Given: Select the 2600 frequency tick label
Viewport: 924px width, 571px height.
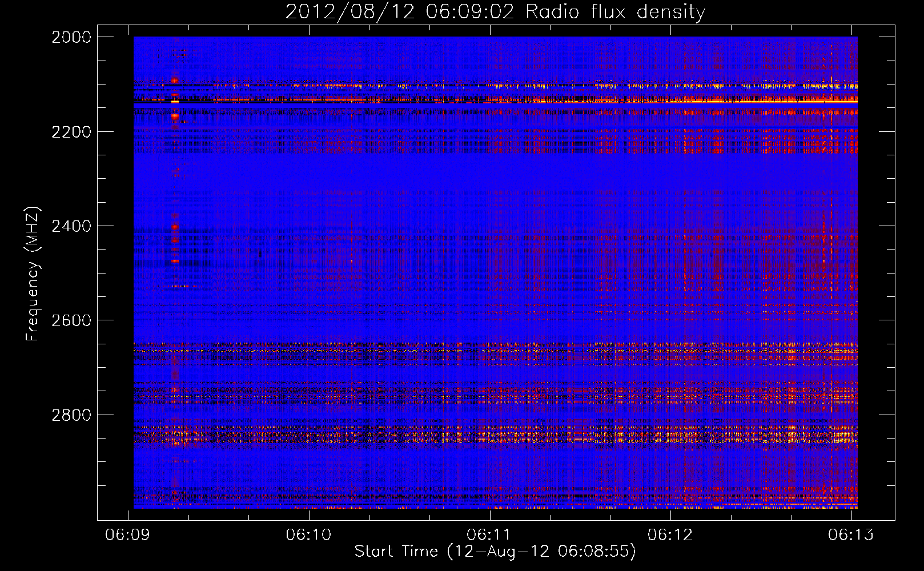Looking at the screenshot, I should click(71, 320).
